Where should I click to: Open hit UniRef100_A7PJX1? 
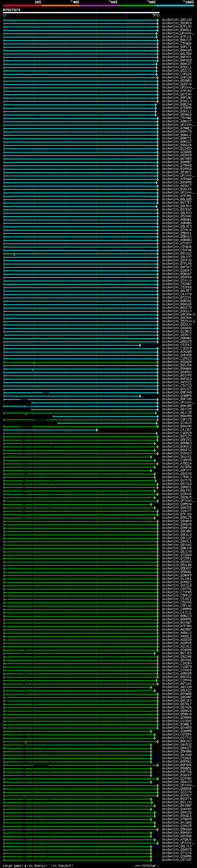point(177,37)
